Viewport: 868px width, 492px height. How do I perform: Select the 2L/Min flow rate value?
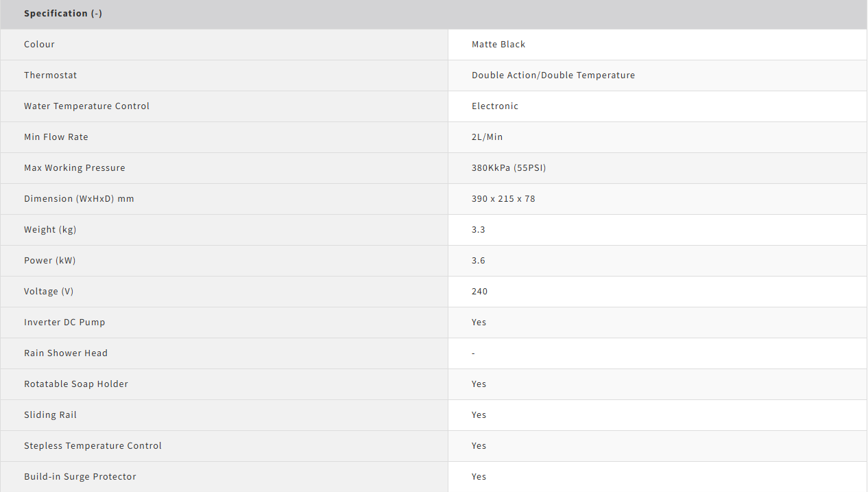point(487,137)
